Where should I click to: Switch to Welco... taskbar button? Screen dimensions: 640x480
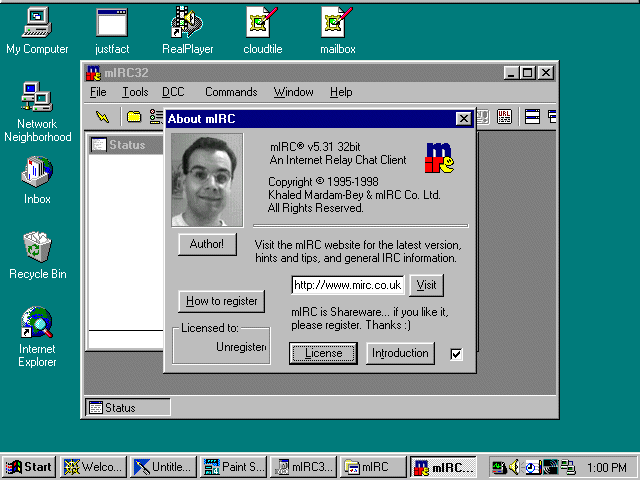(x=94, y=467)
